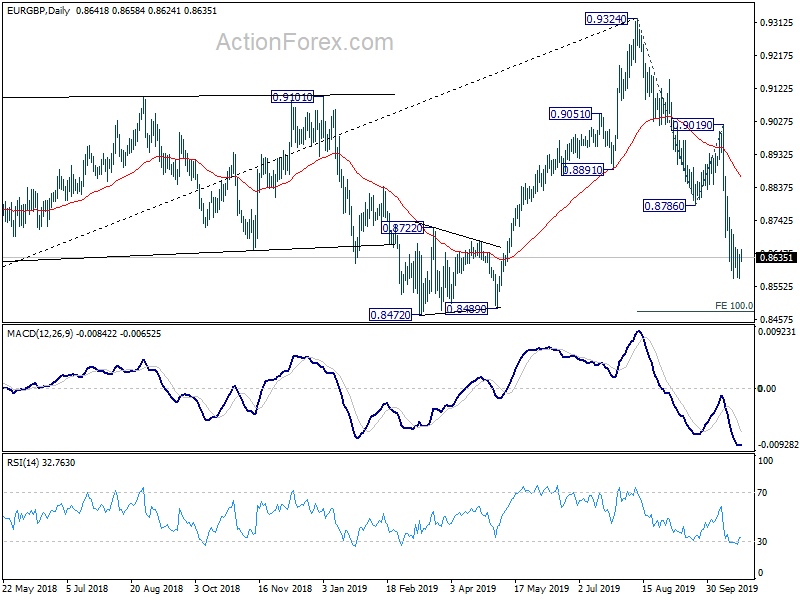This screenshot has width=800, height=600.
Task: Click the 0.91010 price label
Action: (x=292, y=97)
